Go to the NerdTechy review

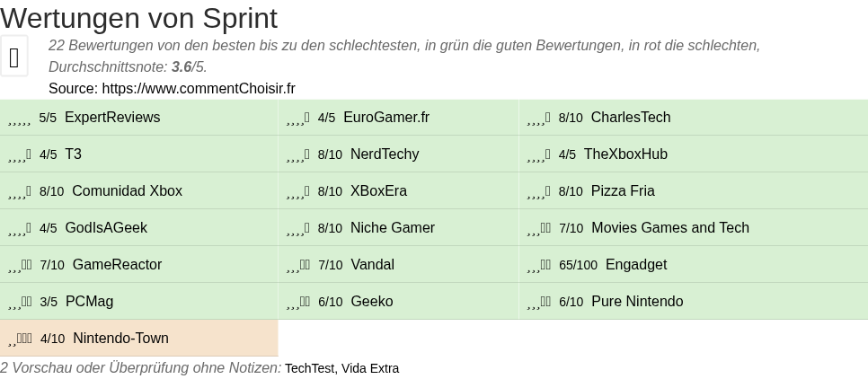pyautogui.click(x=385, y=154)
